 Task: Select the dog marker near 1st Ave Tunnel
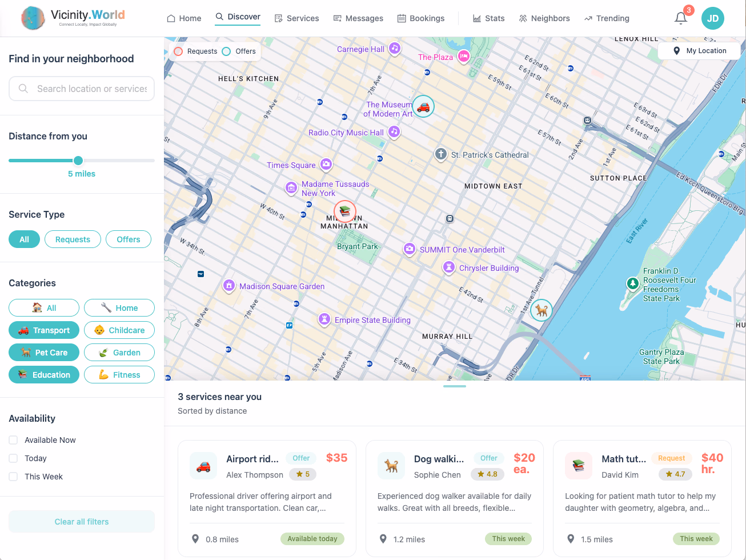[x=542, y=310]
